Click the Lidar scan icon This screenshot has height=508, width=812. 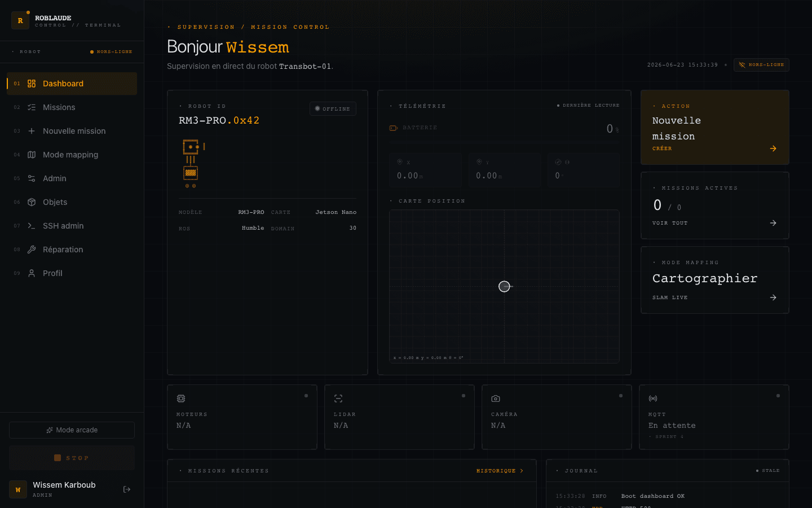pyautogui.click(x=338, y=398)
